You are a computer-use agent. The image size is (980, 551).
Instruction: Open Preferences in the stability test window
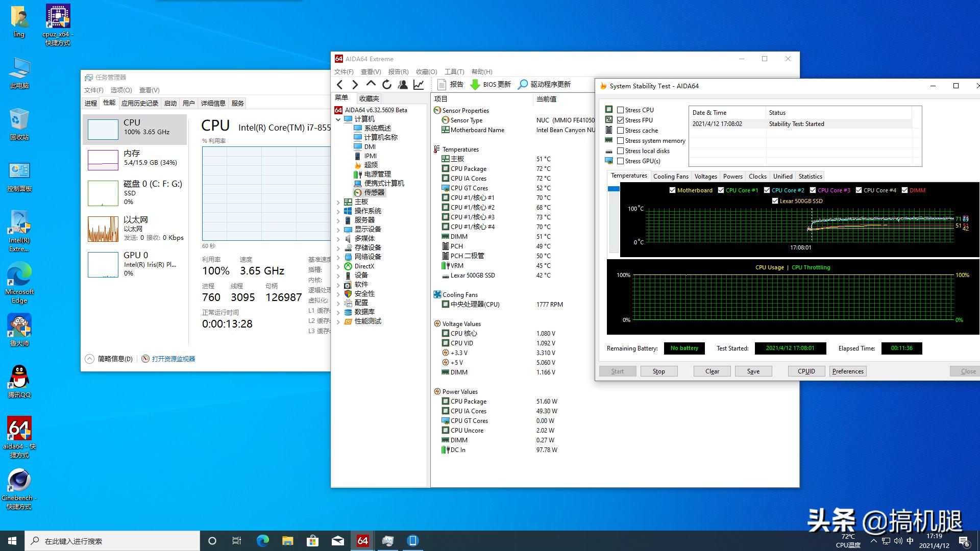point(847,371)
